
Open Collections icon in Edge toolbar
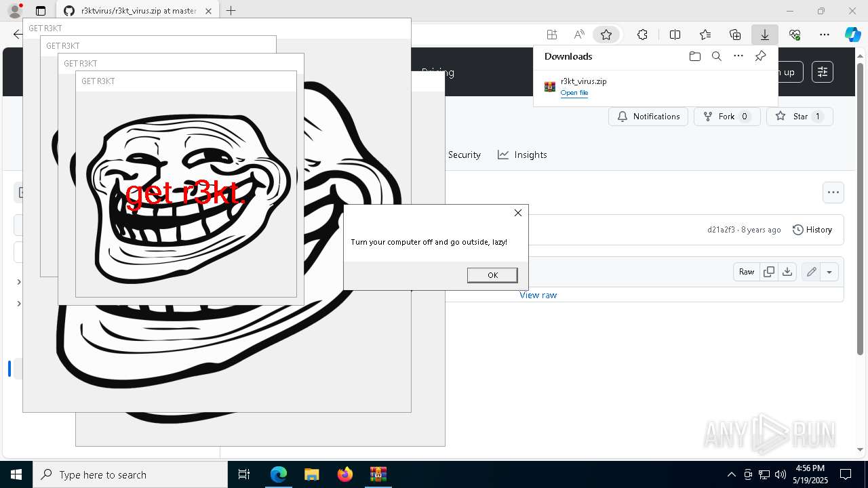(x=735, y=35)
